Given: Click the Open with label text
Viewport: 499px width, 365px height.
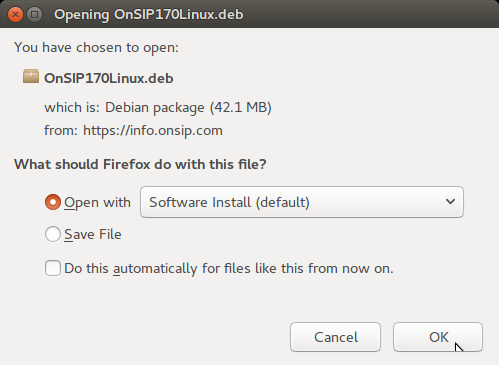Looking at the screenshot, I should (97, 202).
